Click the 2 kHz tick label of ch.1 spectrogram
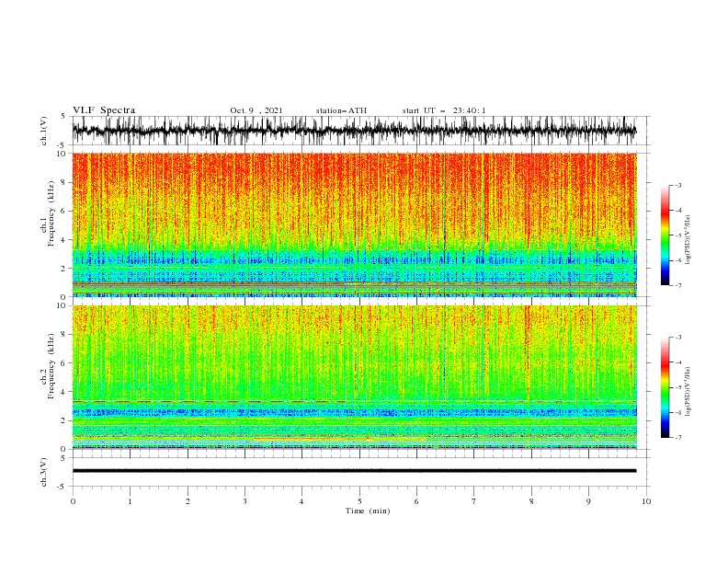This screenshot has width=728, height=563. click(x=63, y=269)
